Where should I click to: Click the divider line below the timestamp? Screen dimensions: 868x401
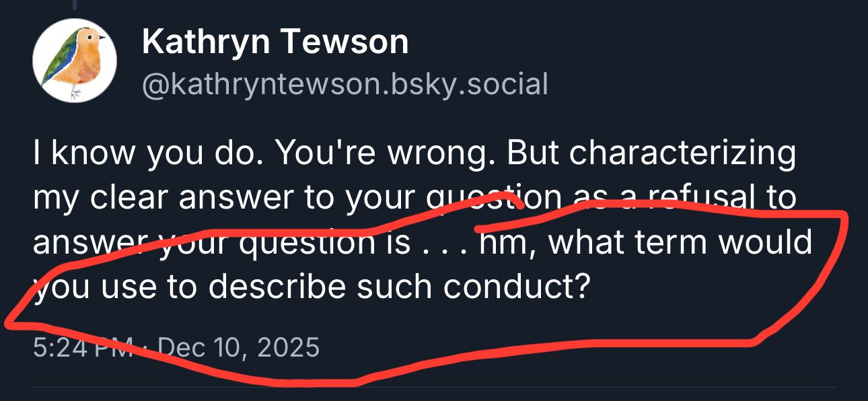coord(434,387)
